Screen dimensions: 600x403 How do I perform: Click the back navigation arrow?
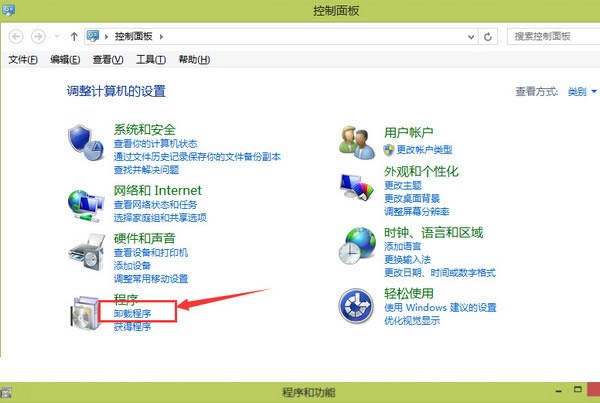coord(16,37)
